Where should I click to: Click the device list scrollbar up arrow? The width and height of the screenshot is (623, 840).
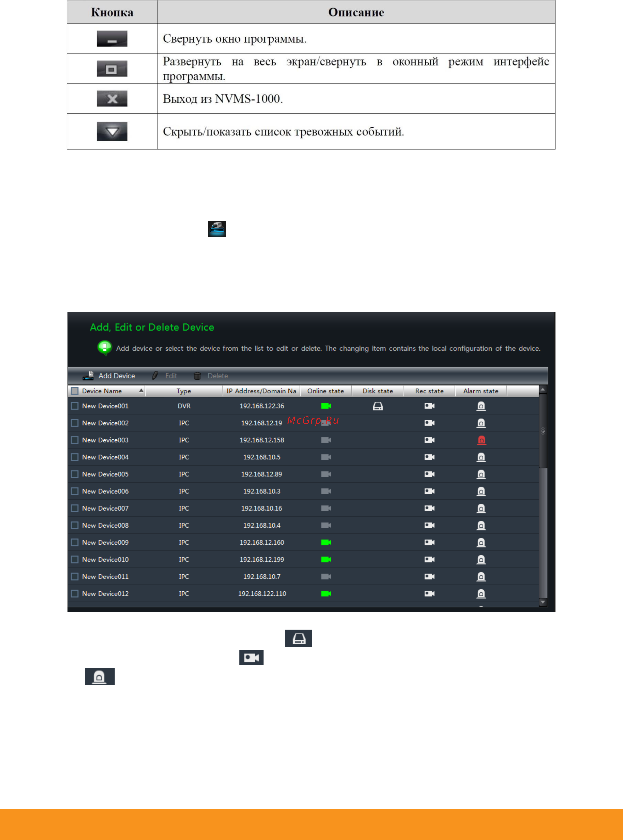coord(543,389)
